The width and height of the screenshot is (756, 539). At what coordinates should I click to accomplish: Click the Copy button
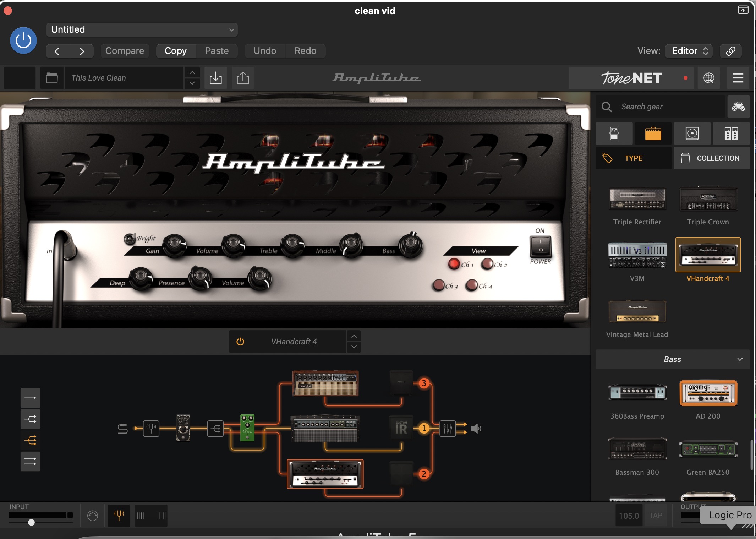176,51
